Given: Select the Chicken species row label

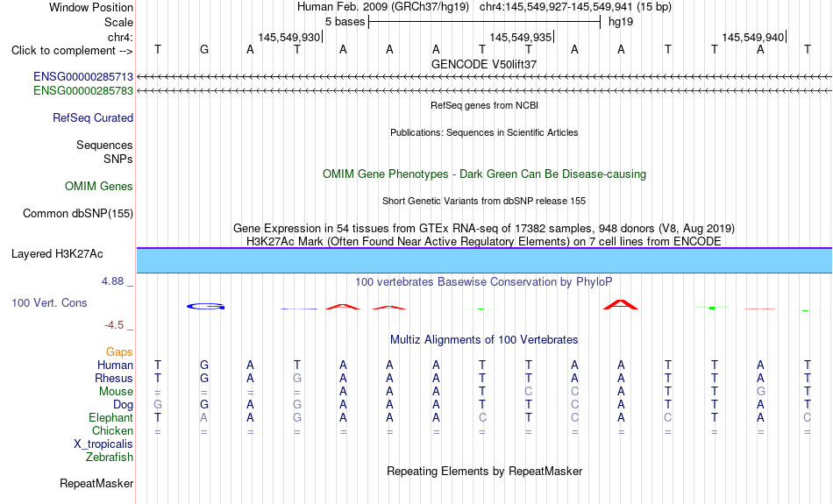Looking at the screenshot, I should (x=112, y=430).
